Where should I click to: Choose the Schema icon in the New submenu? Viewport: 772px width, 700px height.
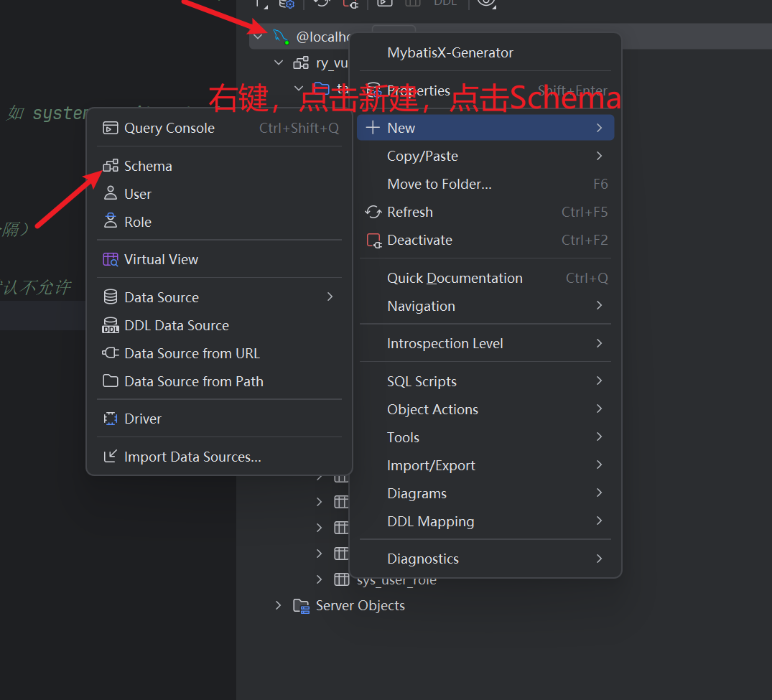[111, 166]
